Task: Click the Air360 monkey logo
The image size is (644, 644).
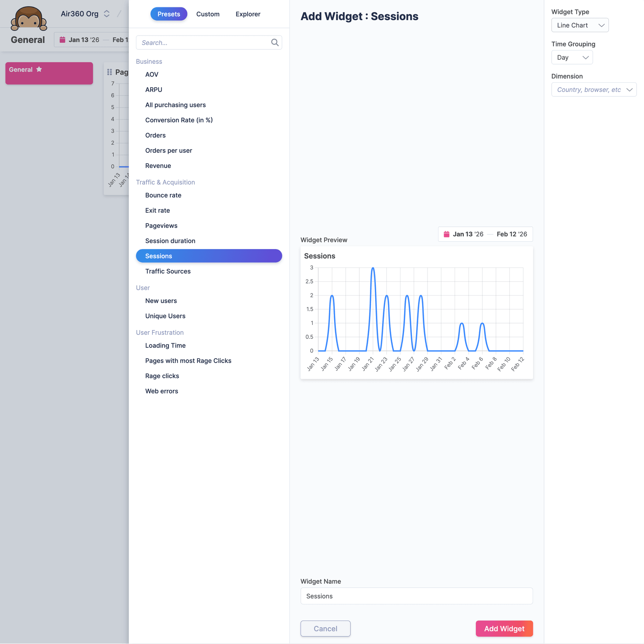Action: click(29, 18)
